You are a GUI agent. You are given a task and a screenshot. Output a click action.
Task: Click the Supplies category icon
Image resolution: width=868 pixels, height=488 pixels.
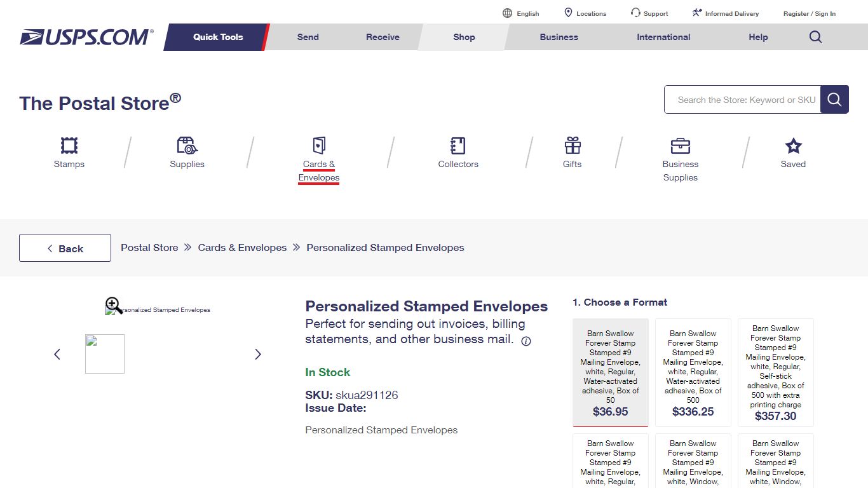point(187,146)
